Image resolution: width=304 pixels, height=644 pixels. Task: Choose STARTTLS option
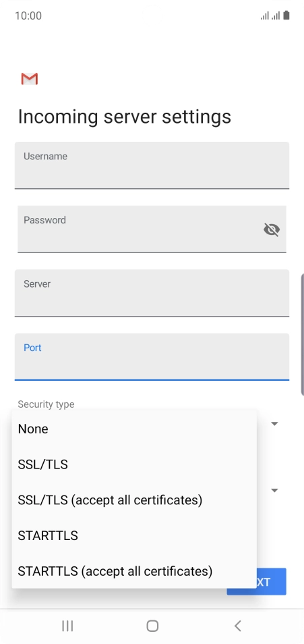pyautogui.click(x=134, y=535)
